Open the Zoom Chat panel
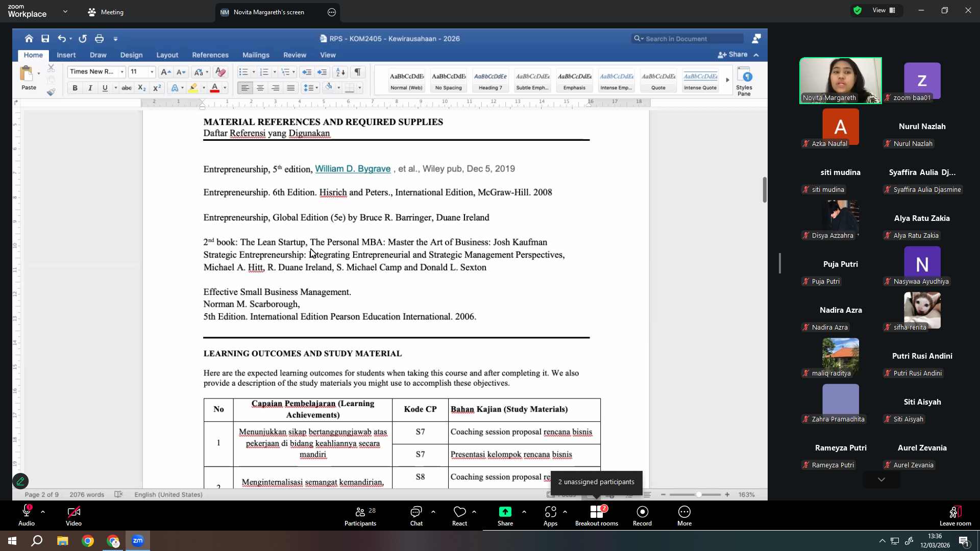The width and height of the screenshot is (980, 551). 416,516
